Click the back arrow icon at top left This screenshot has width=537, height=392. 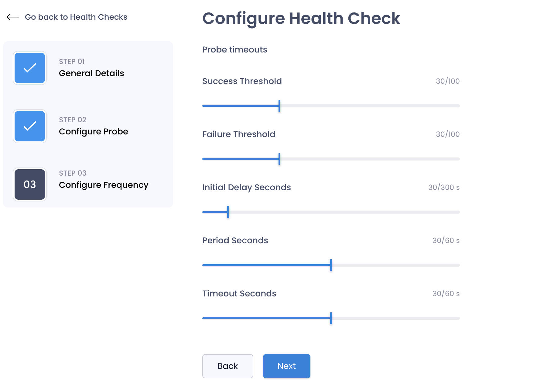tap(13, 17)
